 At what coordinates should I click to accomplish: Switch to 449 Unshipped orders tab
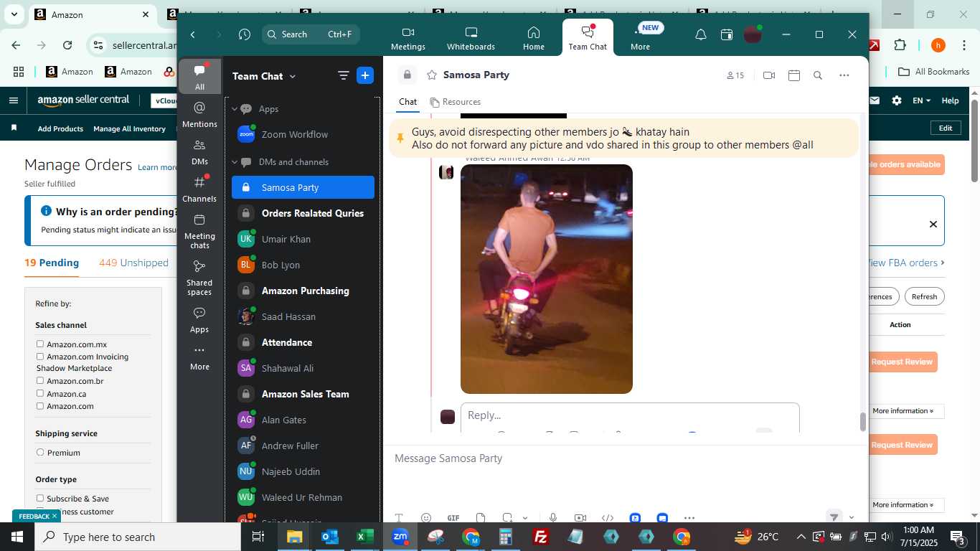click(x=134, y=263)
